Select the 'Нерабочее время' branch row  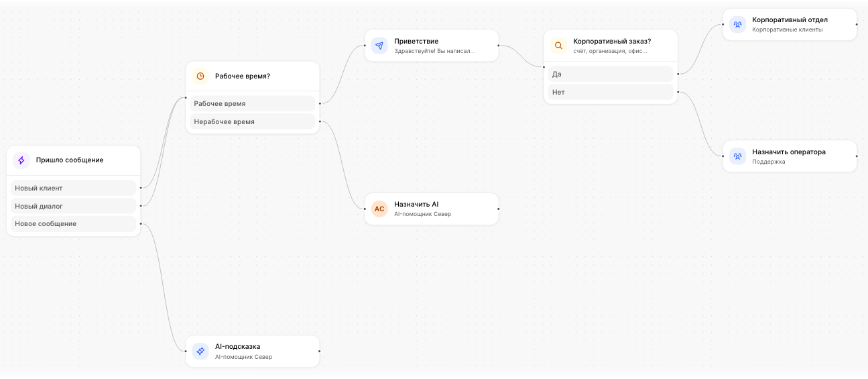[253, 121]
